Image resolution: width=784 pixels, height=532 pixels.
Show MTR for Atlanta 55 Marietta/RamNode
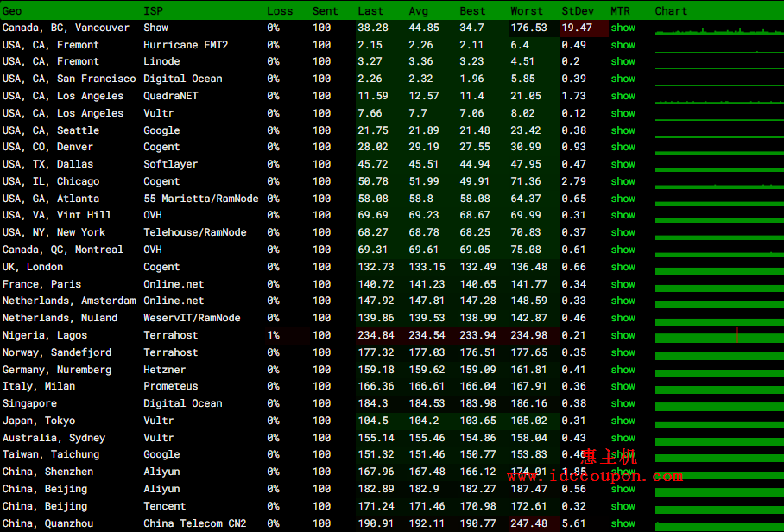[623, 199]
